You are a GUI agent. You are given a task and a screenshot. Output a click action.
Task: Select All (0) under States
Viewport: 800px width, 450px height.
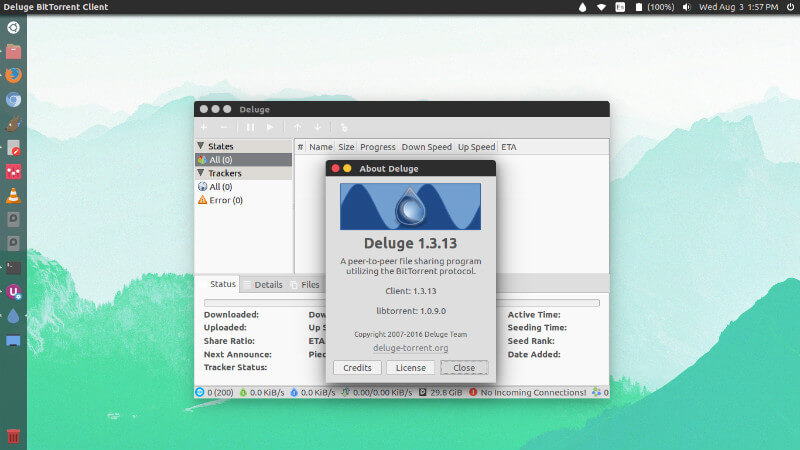[220, 160]
